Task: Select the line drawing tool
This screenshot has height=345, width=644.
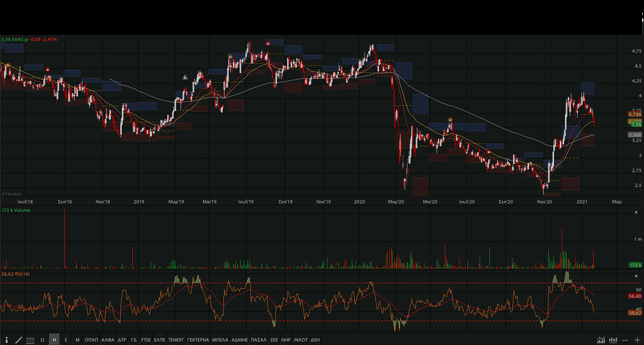Action: (19, 340)
